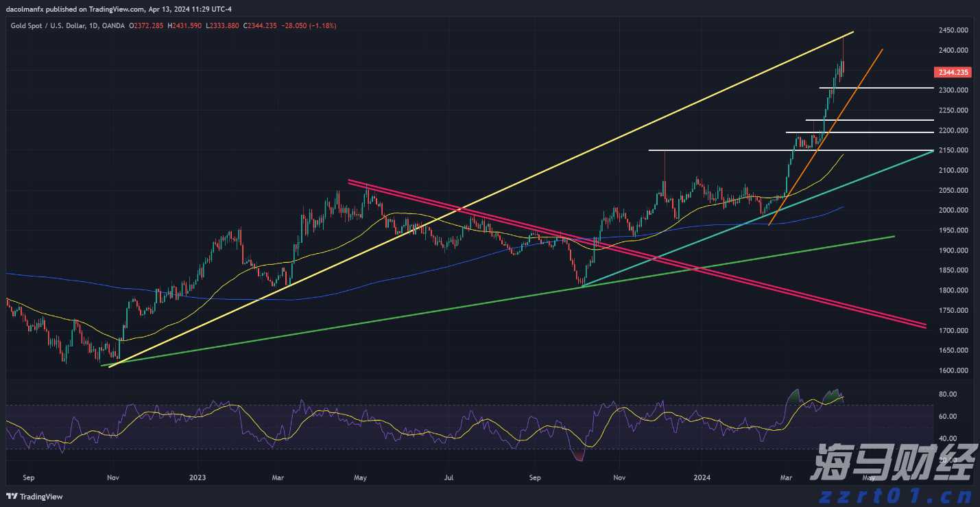The height and width of the screenshot is (507, 980).
Task: Click the red 2344.235 current price label
Action: 953,72
